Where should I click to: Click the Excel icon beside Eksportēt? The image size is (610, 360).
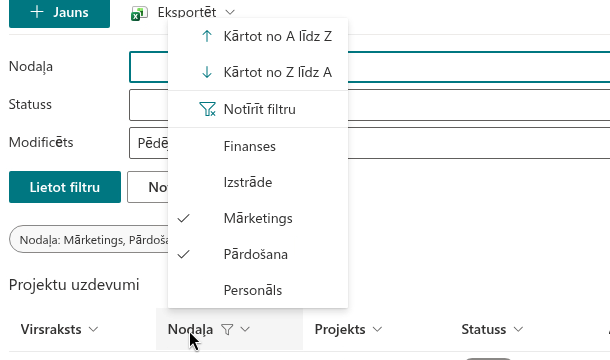[x=139, y=13]
